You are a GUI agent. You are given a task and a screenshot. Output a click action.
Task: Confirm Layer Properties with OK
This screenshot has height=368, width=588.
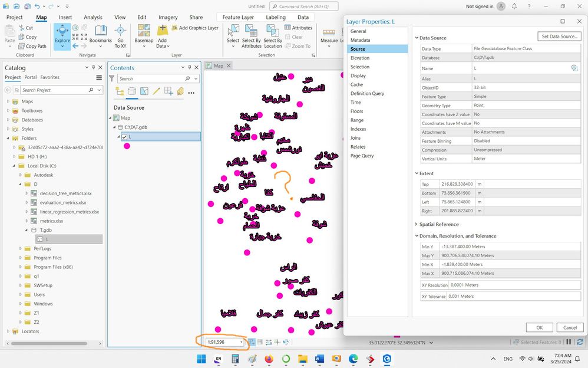pos(539,327)
